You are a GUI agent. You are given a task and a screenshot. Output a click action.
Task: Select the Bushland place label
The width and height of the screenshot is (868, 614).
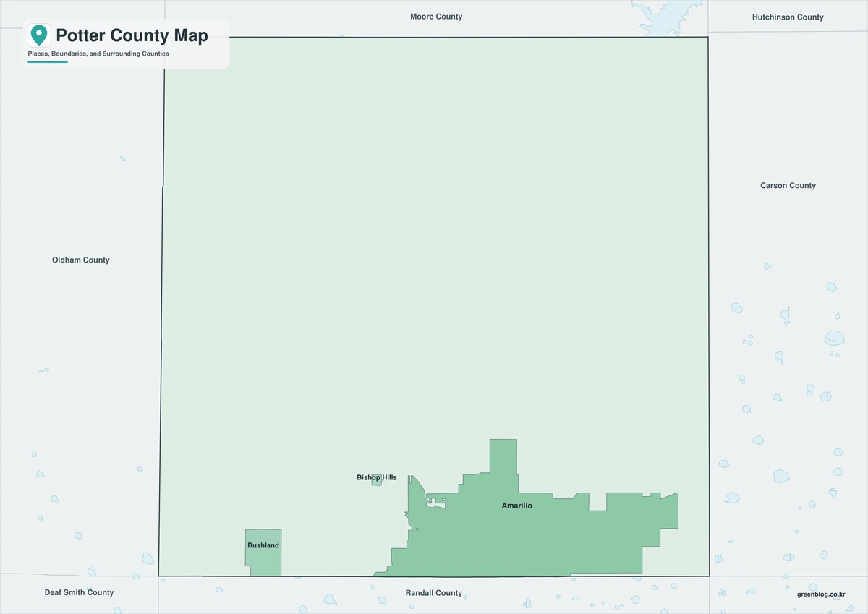point(263,545)
